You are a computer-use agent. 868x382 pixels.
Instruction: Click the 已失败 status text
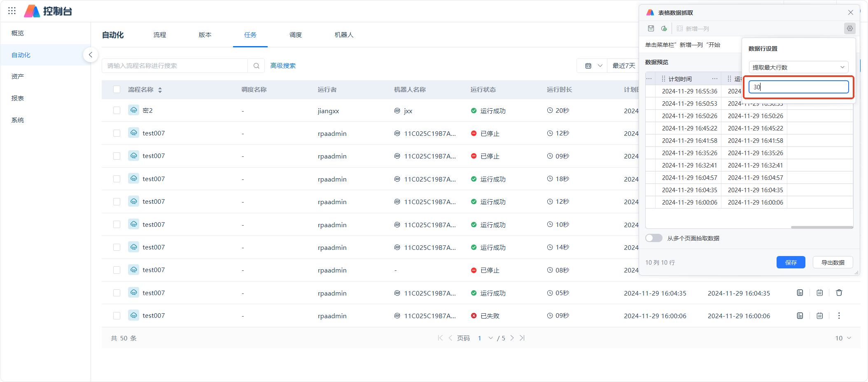tap(490, 316)
